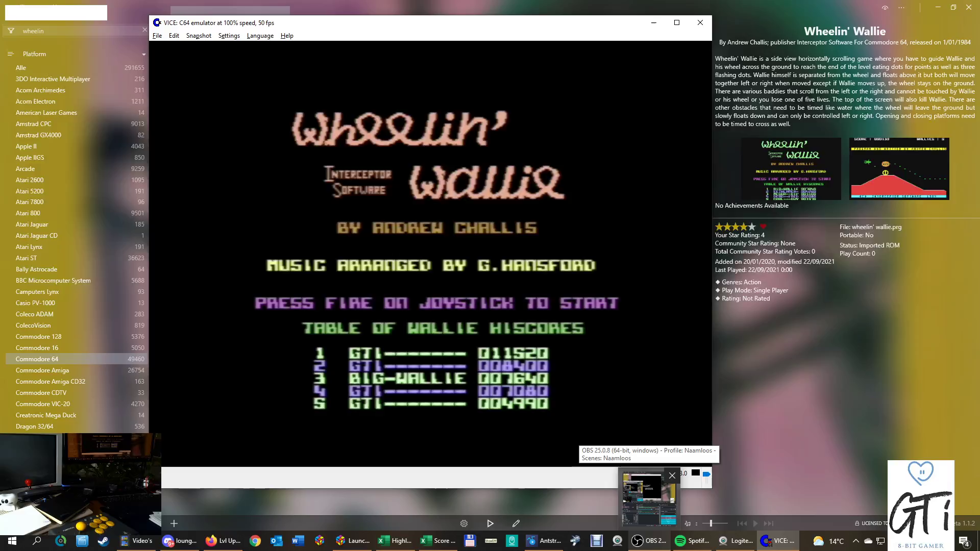Select Commodore Amiga platform
980x551 pixels.
point(42,370)
